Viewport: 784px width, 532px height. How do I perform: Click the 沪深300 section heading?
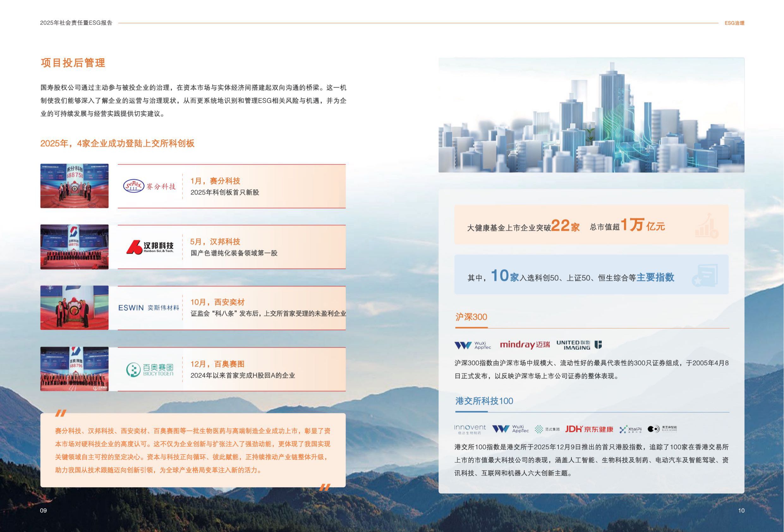tap(471, 317)
